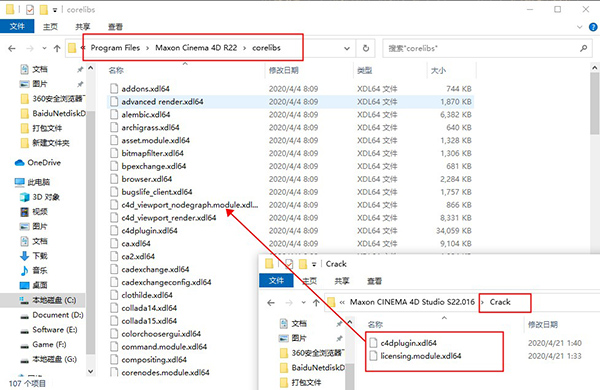The width and height of the screenshot is (600, 390).
Task: Click Maxon Cinema 4D R22 breadcrumb segment
Action: [x=196, y=48]
